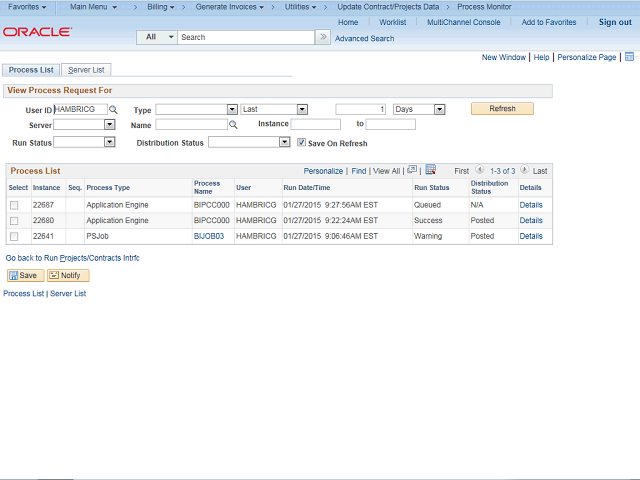Open User ID lookup magnifier
The height and width of the screenshot is (480, 640).
click(113, 109)
